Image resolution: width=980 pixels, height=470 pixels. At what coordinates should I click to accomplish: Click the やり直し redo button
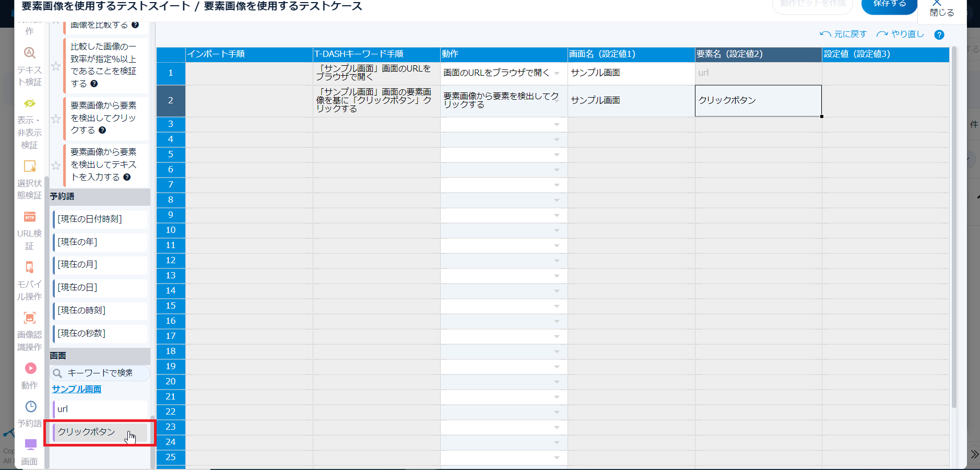[900, 34]
